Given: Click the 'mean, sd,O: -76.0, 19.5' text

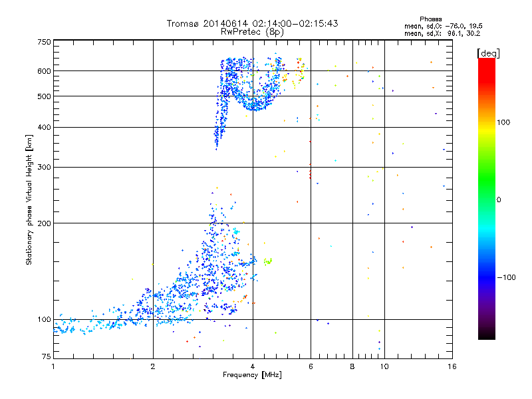Looking at the screenshot, I should pos(443,26).
